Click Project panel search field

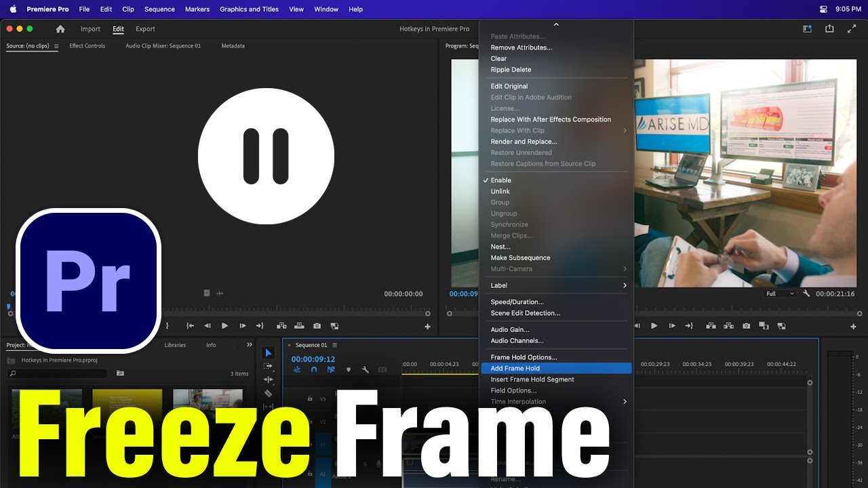pyautogui.click(x=58, y=373)
